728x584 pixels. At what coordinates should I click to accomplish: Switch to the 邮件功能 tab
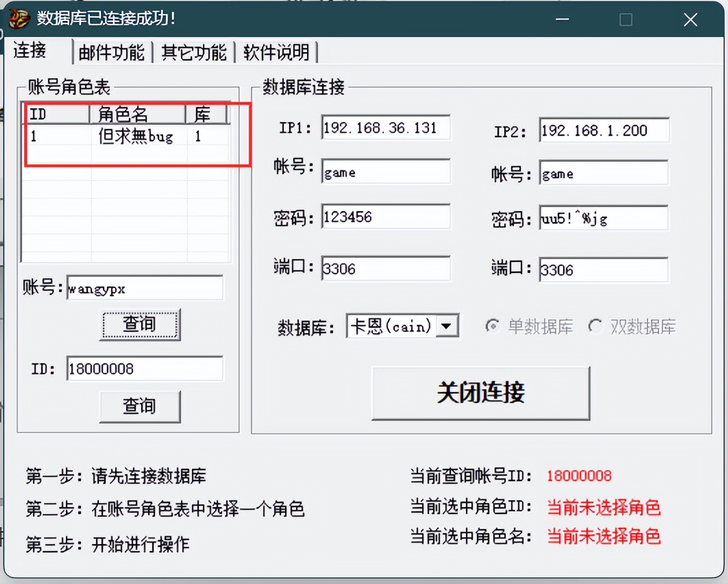pos(111,52)
